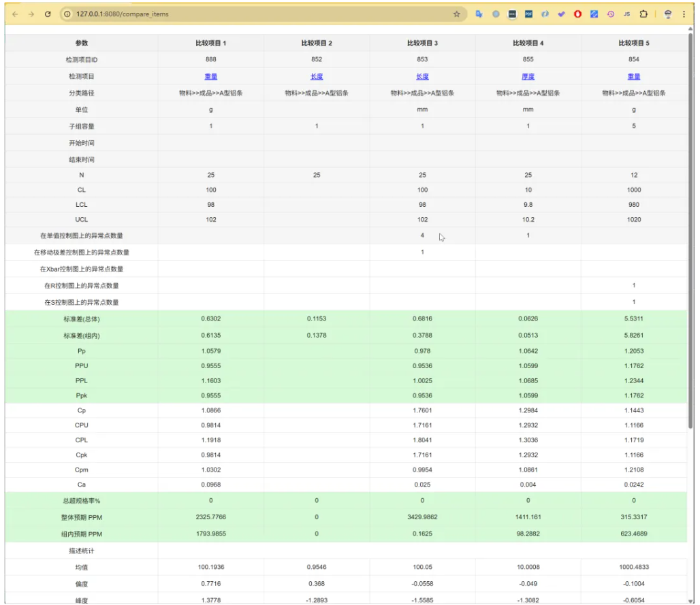Reload the page with the refresh button
Viewport: 700px width, 605px height.
tap(48, 14)
